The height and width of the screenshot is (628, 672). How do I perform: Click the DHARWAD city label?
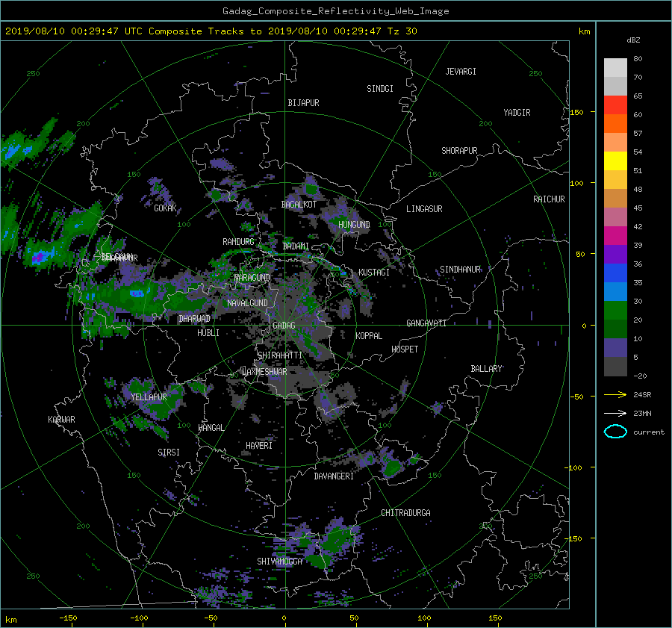pos(195,319)
